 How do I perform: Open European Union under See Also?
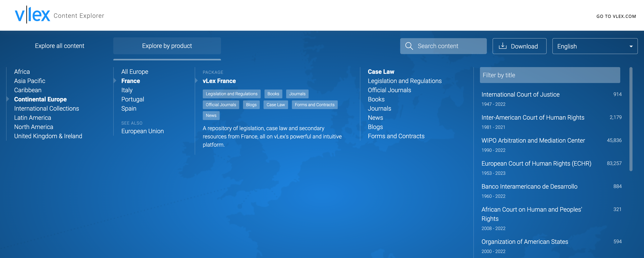[x=142, y=131]
